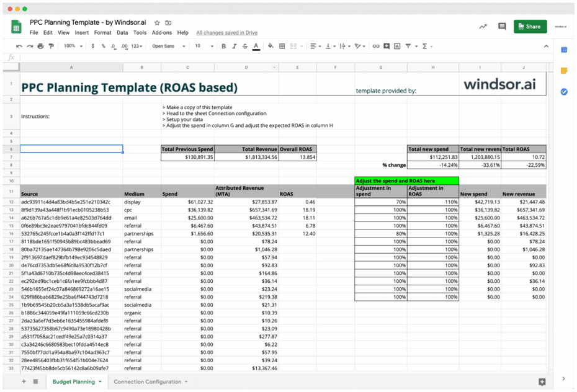Format as currency with dollar icon
Viewport: 577px width, 392px height.
tap(92, 46)
